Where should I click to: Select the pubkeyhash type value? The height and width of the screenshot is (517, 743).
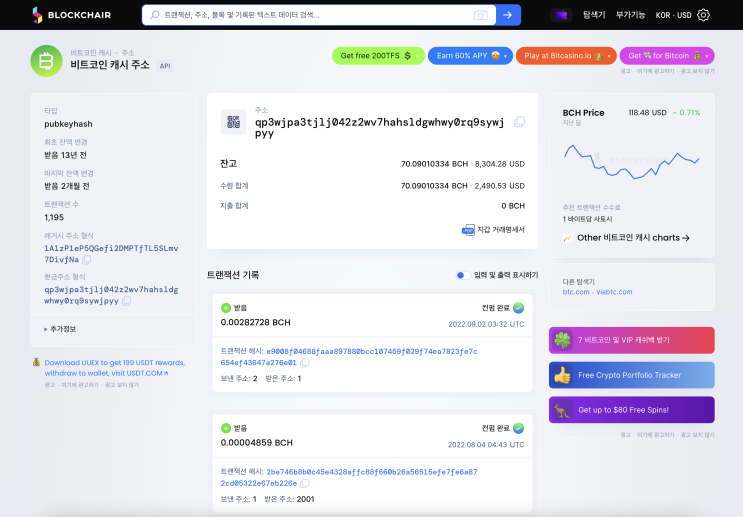coord(68,124)
